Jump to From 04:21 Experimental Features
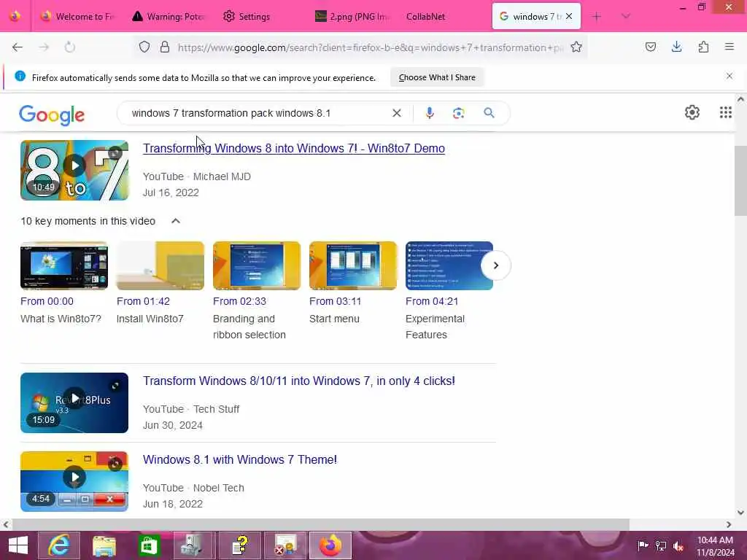Image resolution: width=747 pixels, height=560 pixels. 432,301
